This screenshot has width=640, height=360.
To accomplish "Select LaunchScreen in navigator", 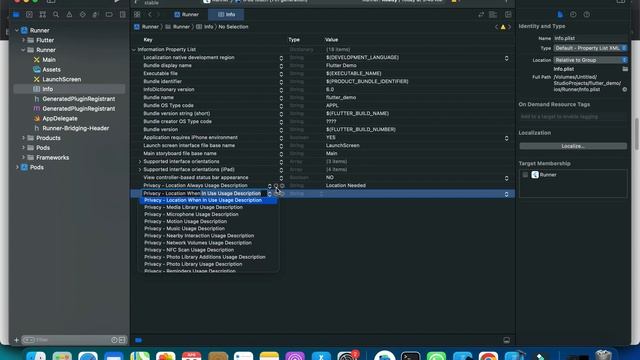I will pos(61,79).
